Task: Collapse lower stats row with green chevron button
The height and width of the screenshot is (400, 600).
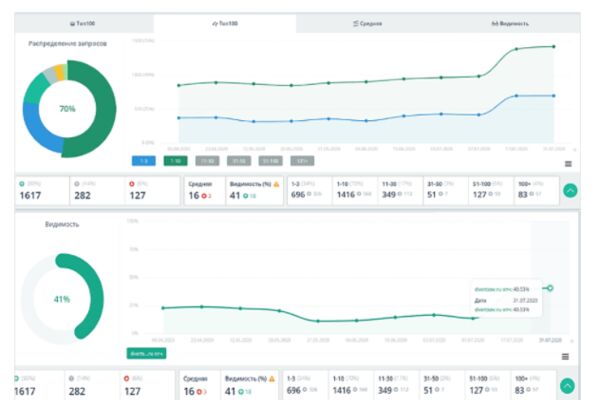Action: coord(567,386)
